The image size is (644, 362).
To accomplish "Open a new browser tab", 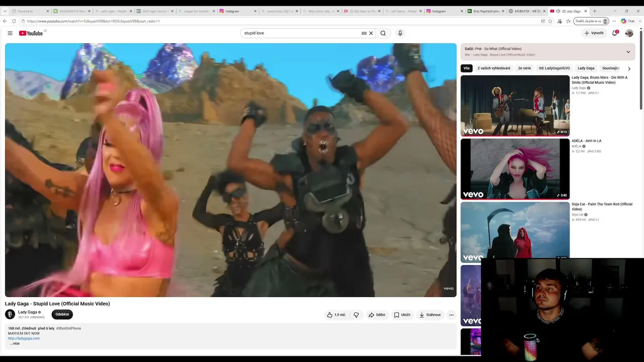I will coord(595,11).
